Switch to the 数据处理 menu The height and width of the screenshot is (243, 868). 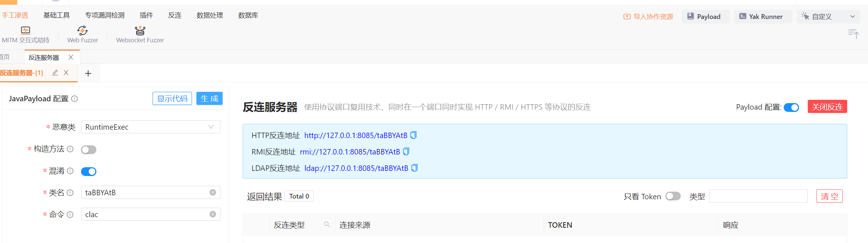210,15
